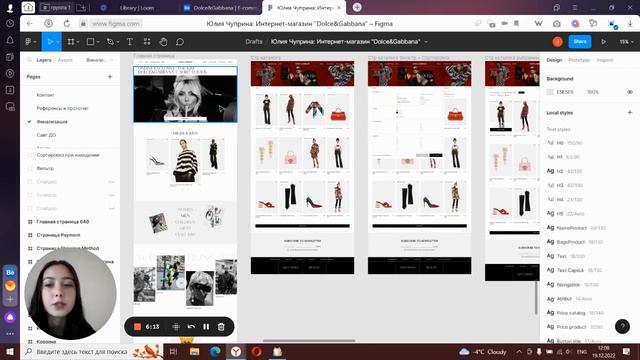Open the Loom drawing grid tool
640x360 pixels.
(176, 327)
